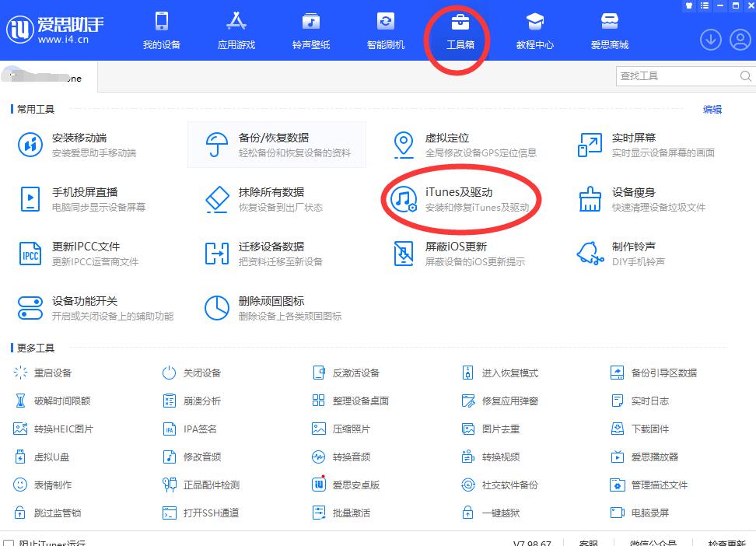This screenshot has width=756, height=546.
Task: Open the 手机投屏直播 icon
Action: pyautogui.click(x=30, y=199)
